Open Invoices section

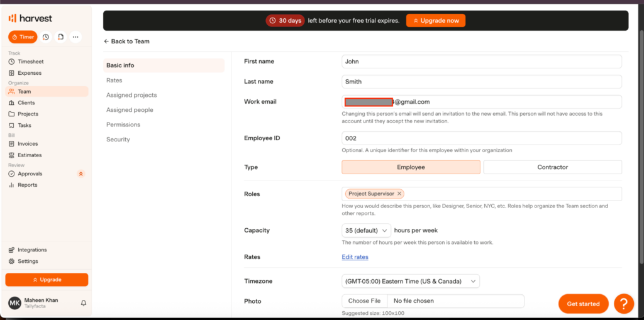click(x=47, y=144)
